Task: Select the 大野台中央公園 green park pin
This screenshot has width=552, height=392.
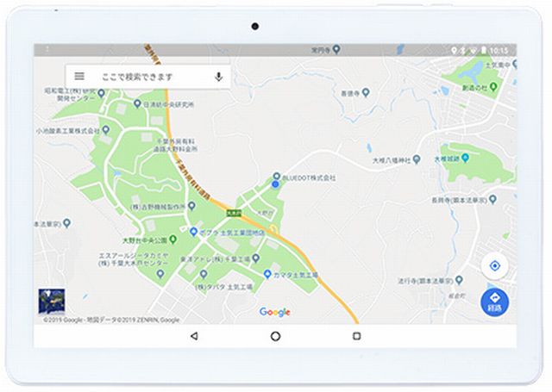Action: (x=172, y=240)
